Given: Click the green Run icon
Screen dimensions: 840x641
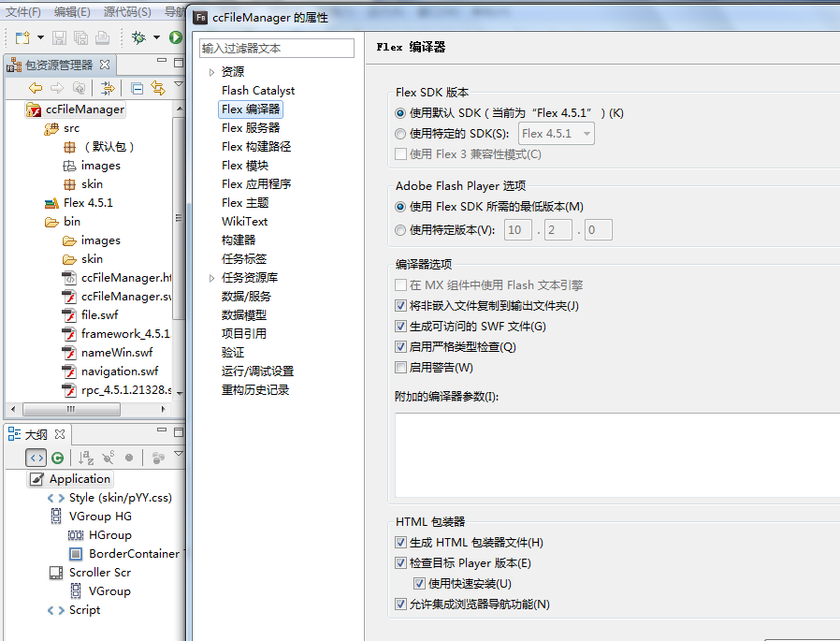Looking at the screenshot, I should 175,37.
